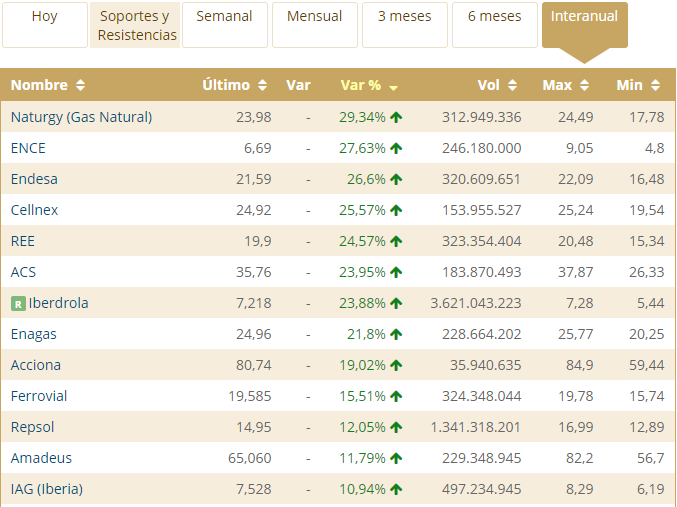Click green R badge beside Iberdrola
This screenshot has width=677, height=507.
tap(18, 304)
